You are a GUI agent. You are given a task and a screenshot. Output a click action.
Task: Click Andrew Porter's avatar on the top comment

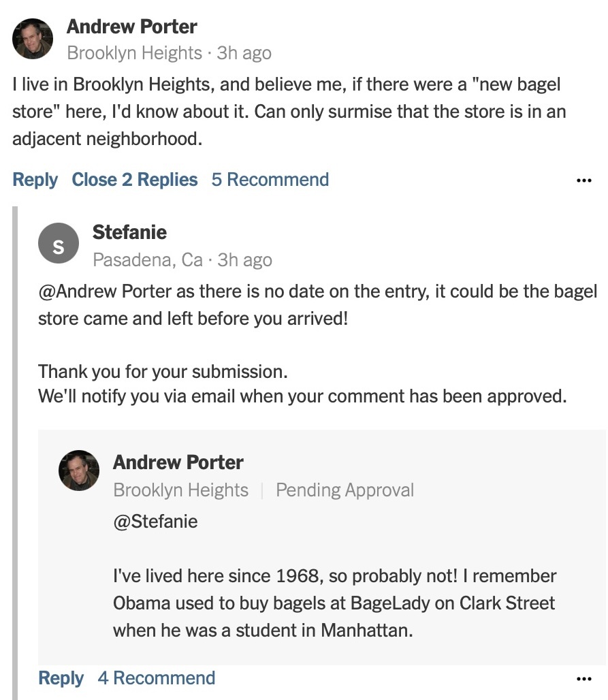tap(33, 39)
